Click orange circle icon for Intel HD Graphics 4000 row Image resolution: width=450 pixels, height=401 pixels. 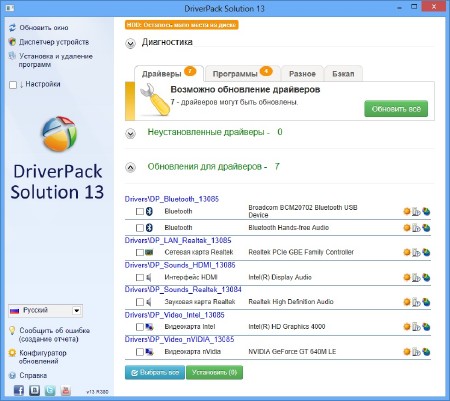click(x=407, y=327)
